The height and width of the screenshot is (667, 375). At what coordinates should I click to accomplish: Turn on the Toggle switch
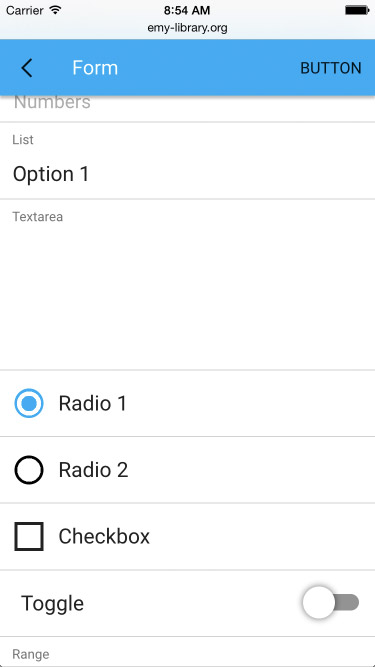pos(331,603)
